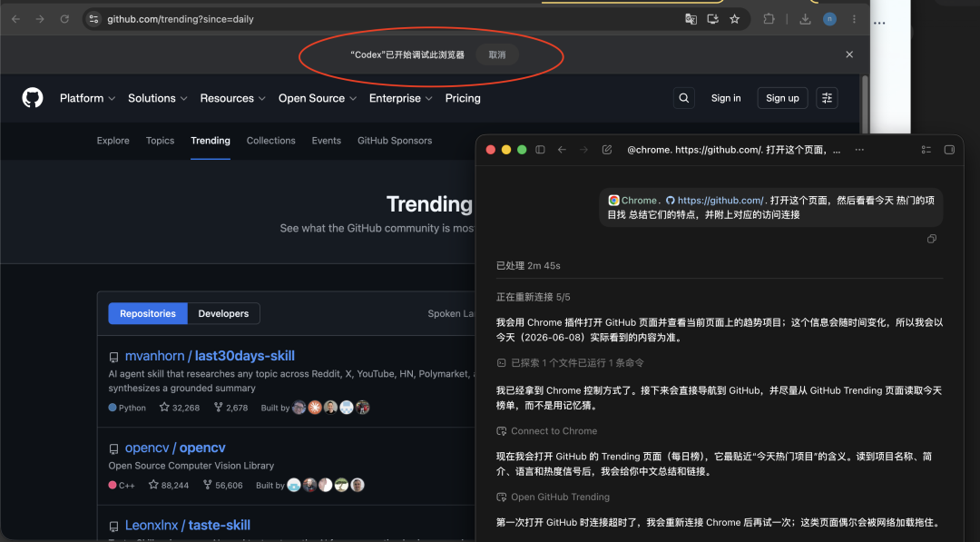
Task: Open the opencv / opencv repository link
Action: coord(175,448)
